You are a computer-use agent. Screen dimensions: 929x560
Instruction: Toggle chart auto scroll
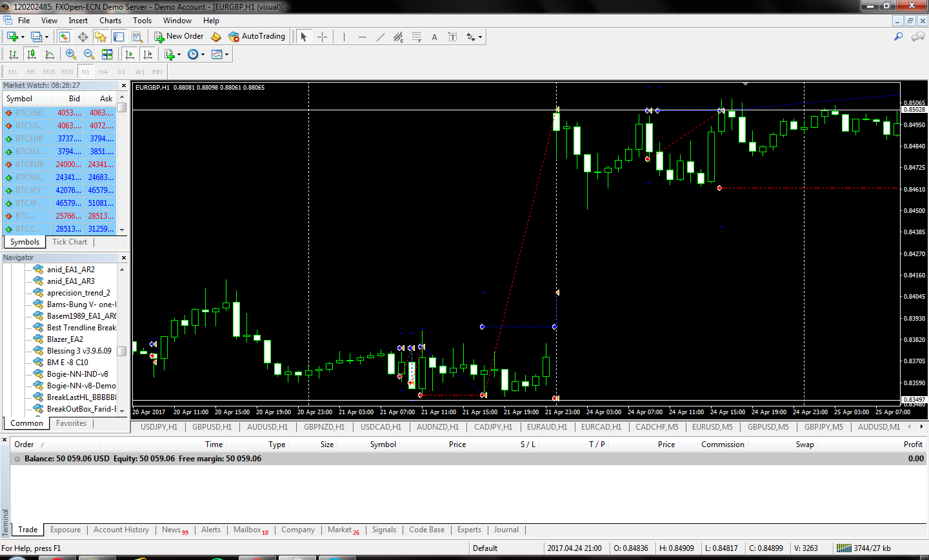[x=129, y=54]
